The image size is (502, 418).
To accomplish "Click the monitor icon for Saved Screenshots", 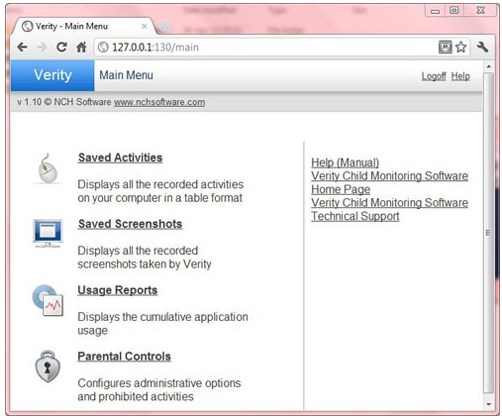I will click(48, 233).
